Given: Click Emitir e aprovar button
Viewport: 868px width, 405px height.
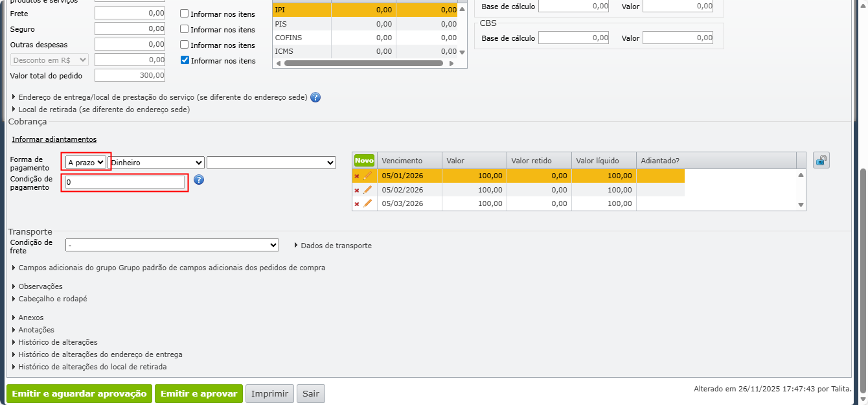Looking at the screenshot, I should 198,393.
